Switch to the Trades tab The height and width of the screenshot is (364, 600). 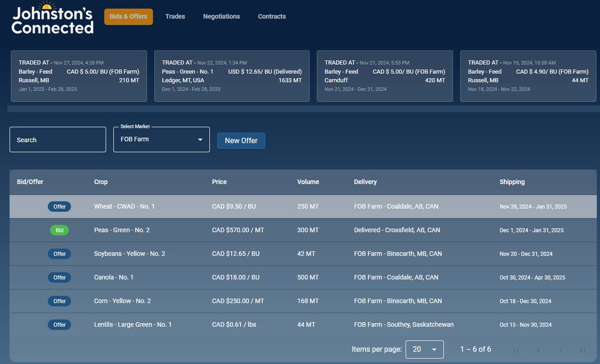click(x=175, y=16)
